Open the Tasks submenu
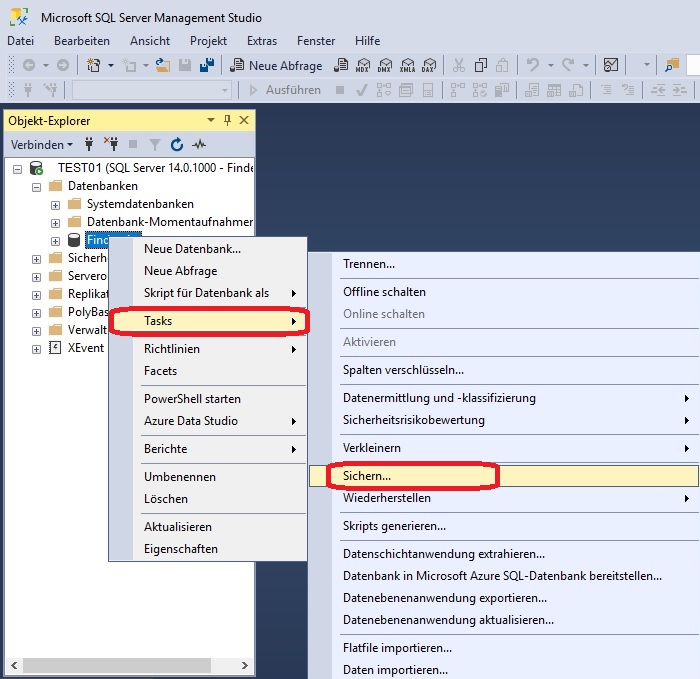Screen dimensions: 700x679 click(x=208, y=321)
